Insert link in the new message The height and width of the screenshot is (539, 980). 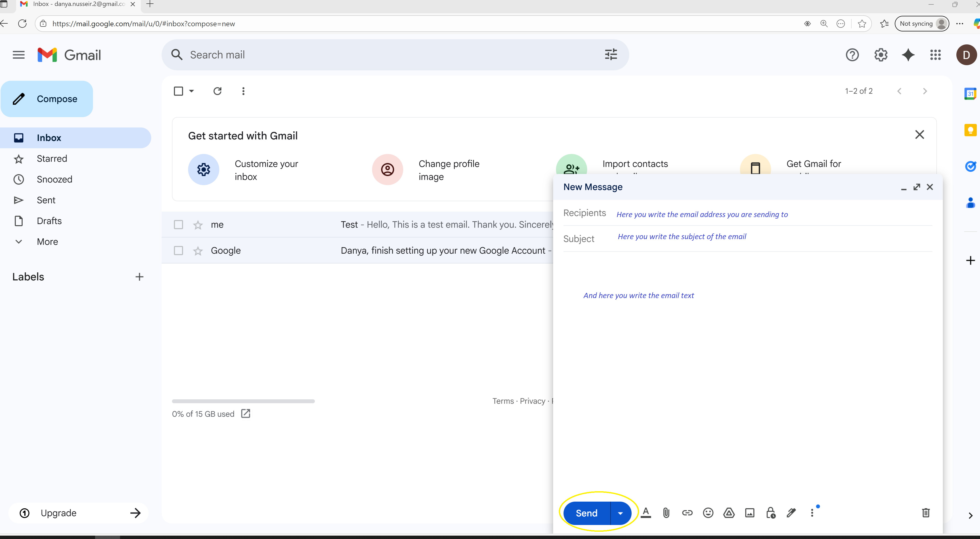point(687,513)
